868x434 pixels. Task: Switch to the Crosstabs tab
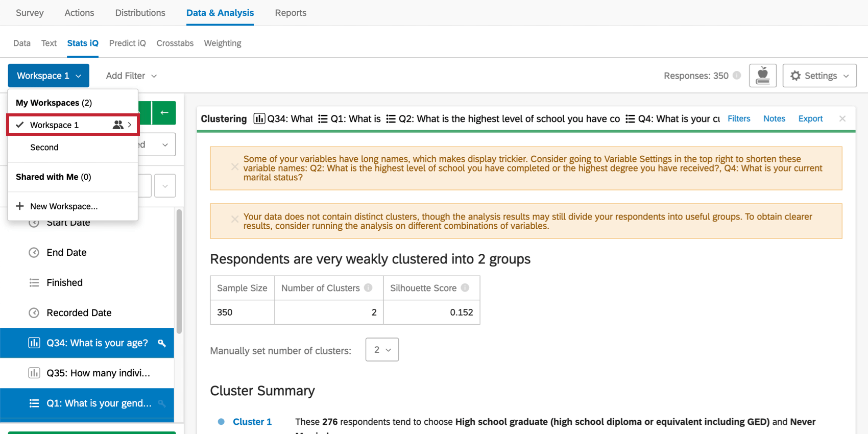coord(175,43)
